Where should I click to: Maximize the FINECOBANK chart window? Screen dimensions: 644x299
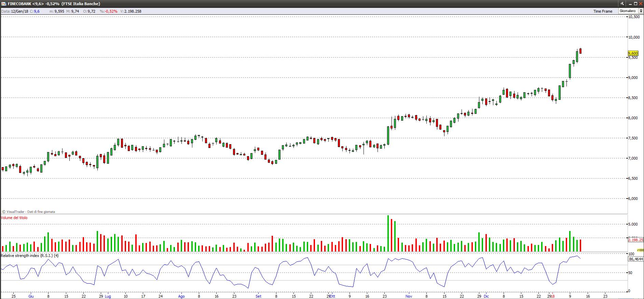click(x=635, y=4)
